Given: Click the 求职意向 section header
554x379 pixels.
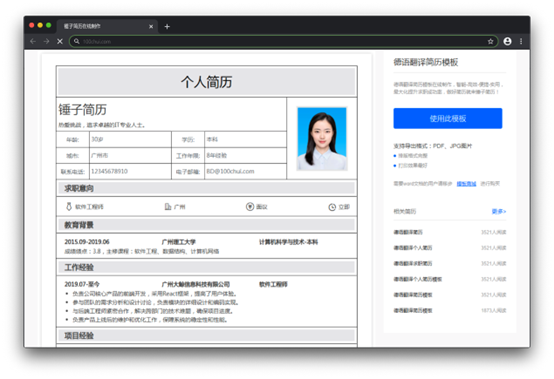Looking at the screenshot, I should [x=207, y=188].
